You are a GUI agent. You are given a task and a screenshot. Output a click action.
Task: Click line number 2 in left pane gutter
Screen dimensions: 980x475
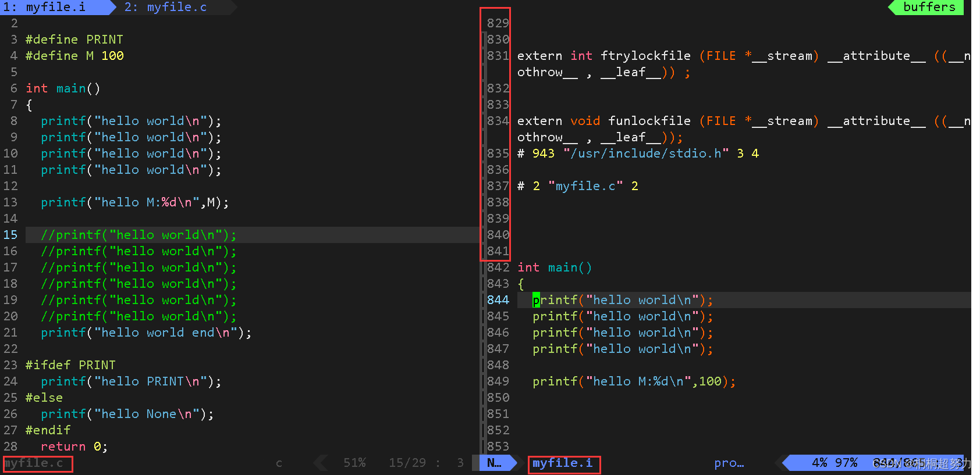coord(14,23)
